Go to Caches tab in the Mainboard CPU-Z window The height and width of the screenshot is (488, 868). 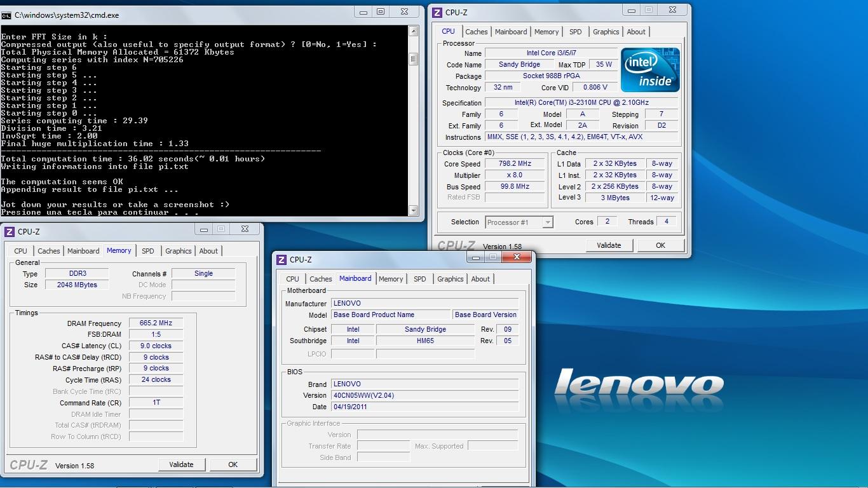point(320,279)
